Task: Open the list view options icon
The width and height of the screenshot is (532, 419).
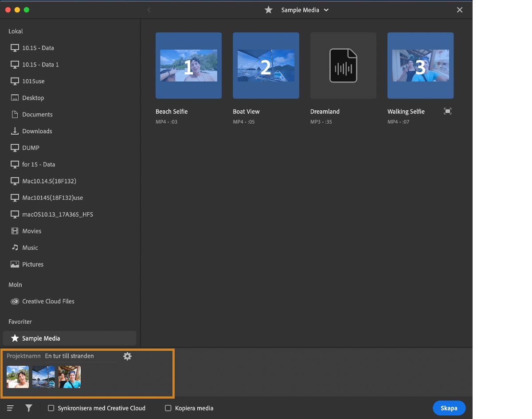Action: tap(10, 408)
